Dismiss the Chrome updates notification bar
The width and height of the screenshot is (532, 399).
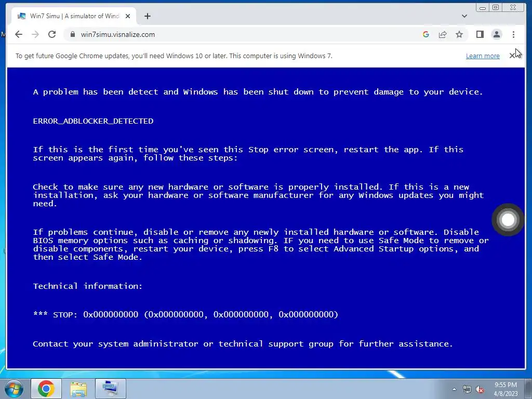tap(512, 56)
